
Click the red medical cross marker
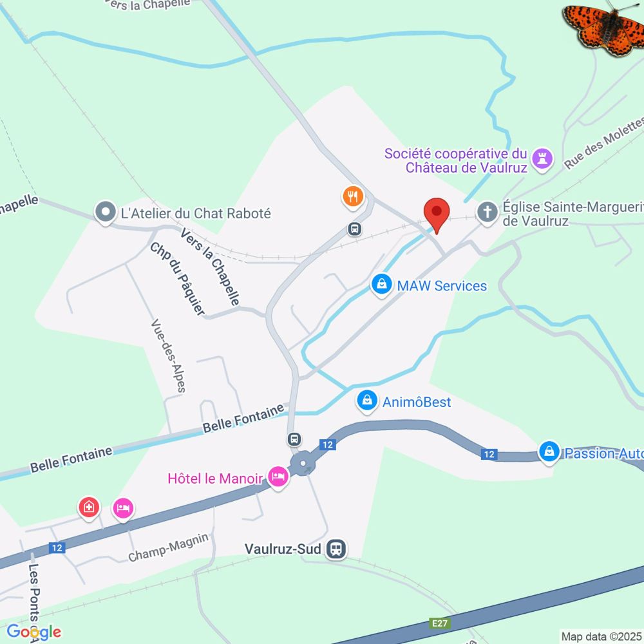pyautogui.click(x=89, y=508)
